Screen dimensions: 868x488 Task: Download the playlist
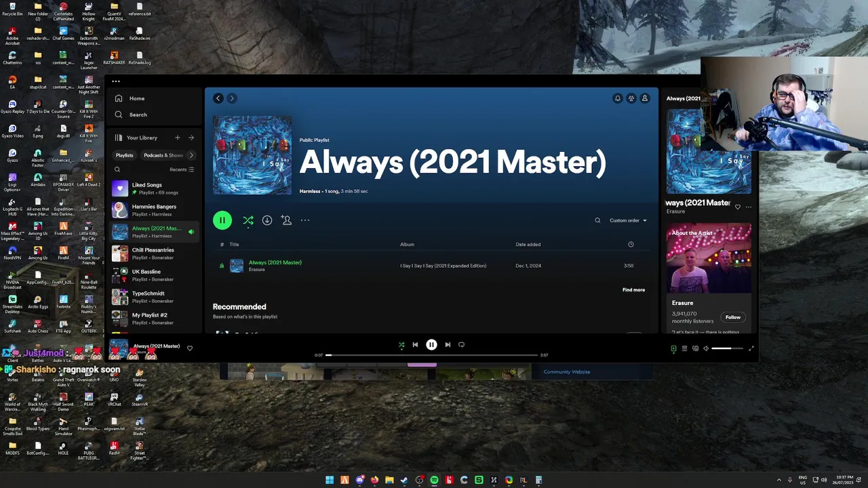267,220
